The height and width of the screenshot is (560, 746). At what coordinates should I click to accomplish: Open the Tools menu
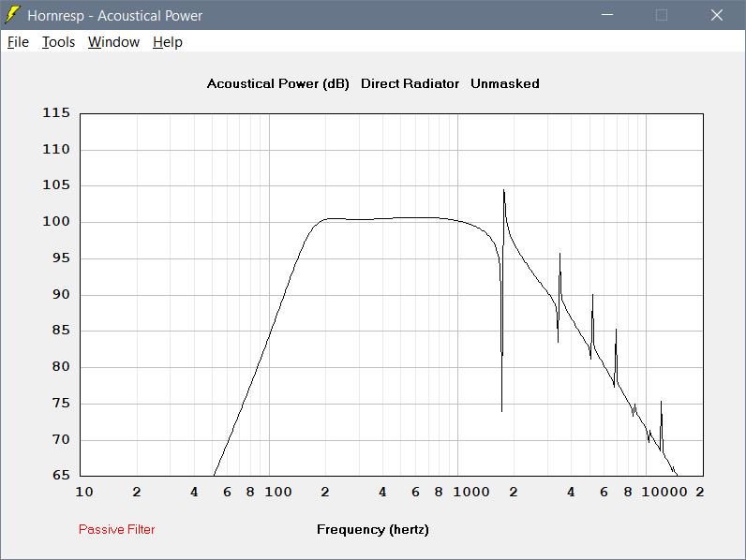(x=58, y=42)
